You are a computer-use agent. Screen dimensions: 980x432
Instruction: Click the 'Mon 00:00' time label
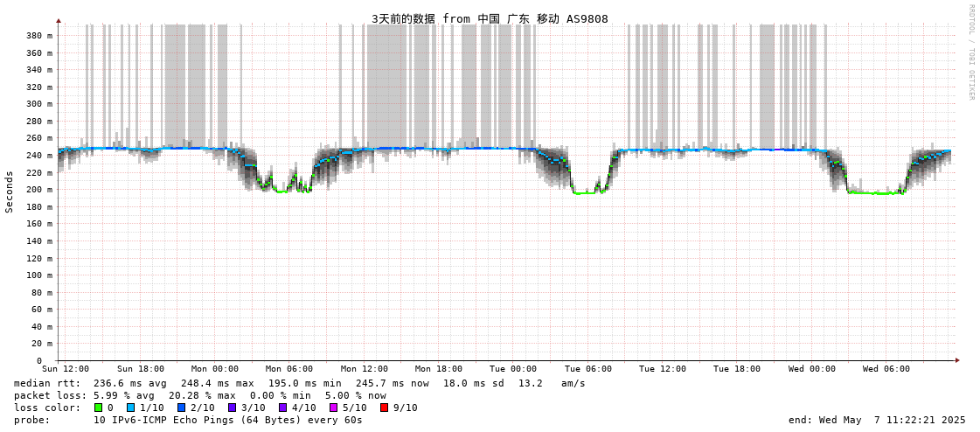tap(215, 369)
